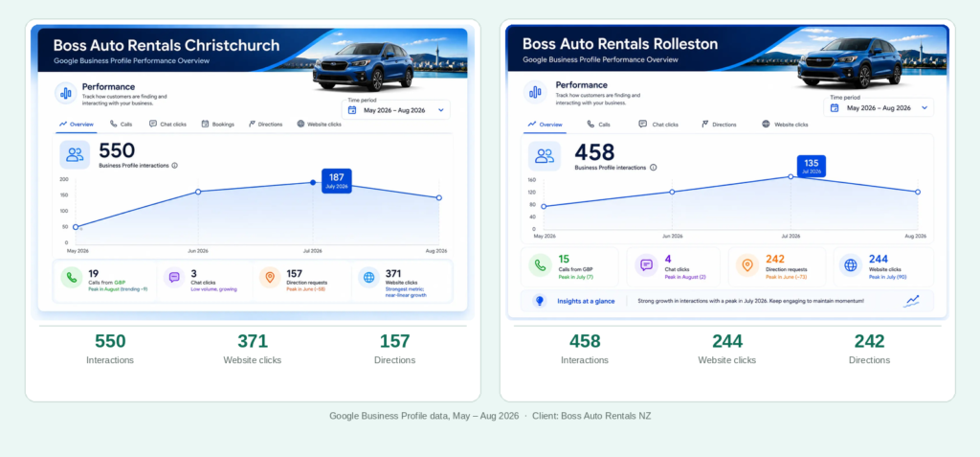Image resolution: width=980 pixels, height=457 pixels.
Task: Click 'Strong growth in interactions' insight sentence
Action: [750, 301]
